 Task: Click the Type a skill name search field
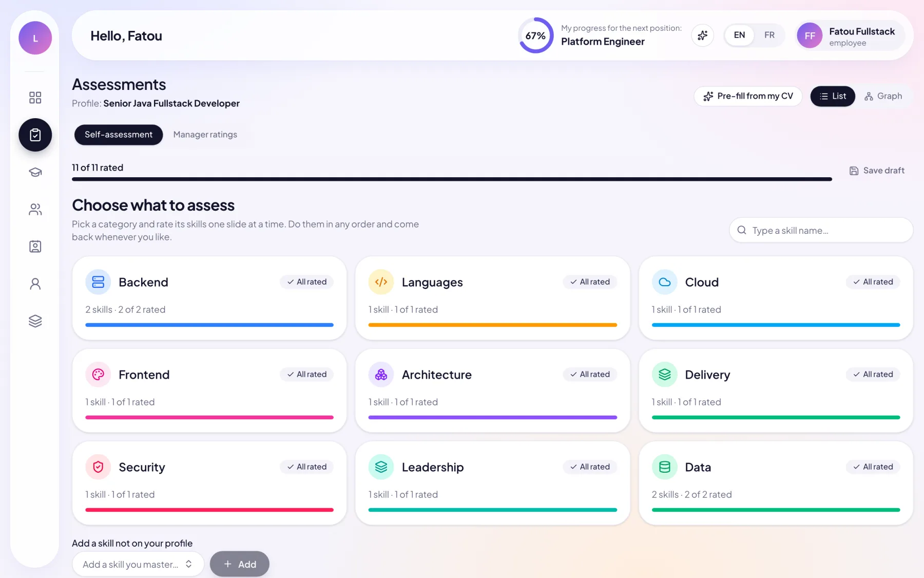(x=821, y=230)
